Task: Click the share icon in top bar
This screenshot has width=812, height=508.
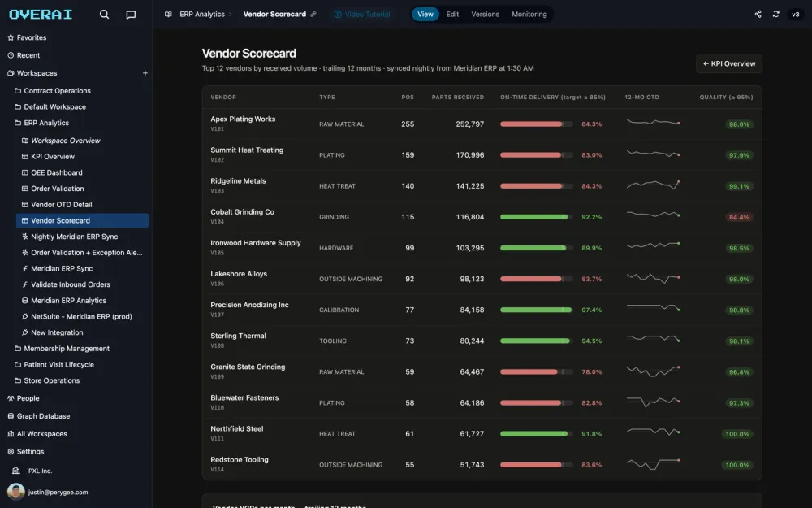Action: (x=758, y=15)
